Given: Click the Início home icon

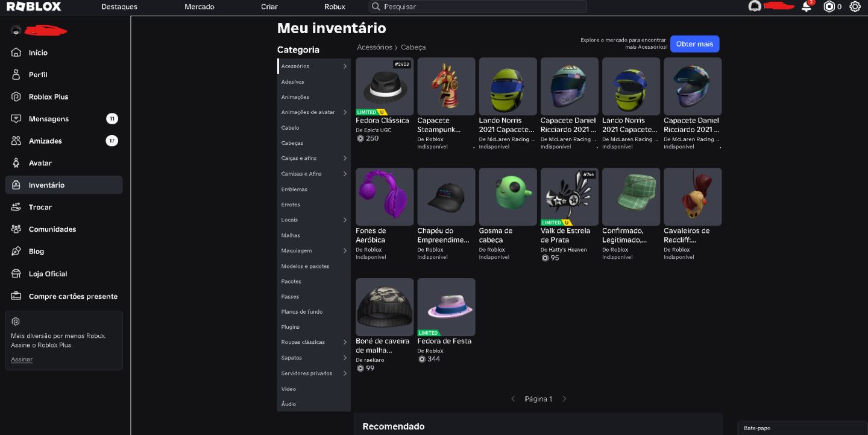Looking at the screenshot, I should pyautogui.click(x=16, y=52).
